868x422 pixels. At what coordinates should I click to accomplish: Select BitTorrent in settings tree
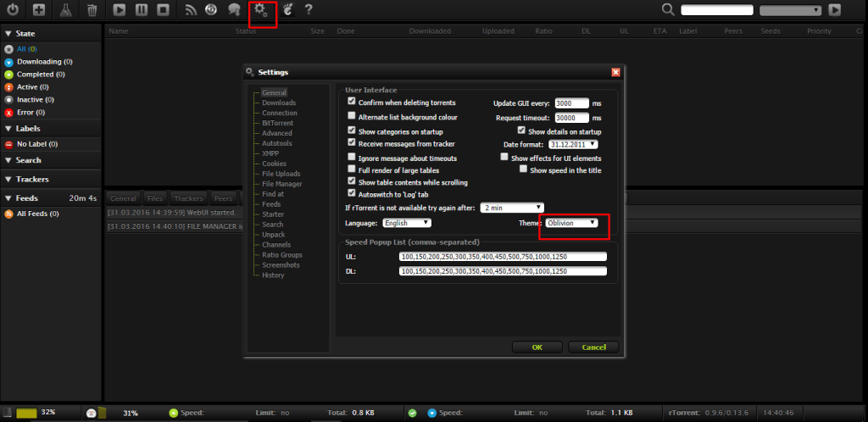click(x=276, y=123)
